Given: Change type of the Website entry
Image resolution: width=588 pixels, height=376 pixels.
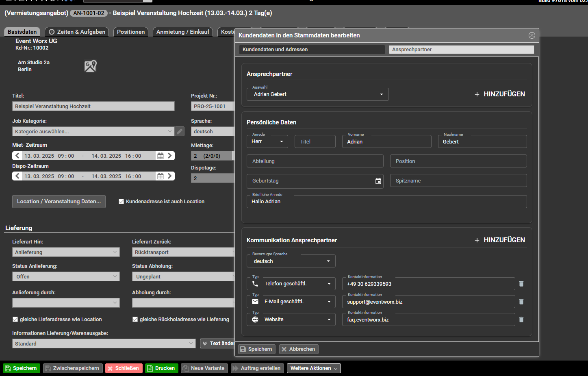Looking at the screenshot, I should pyautogui.click(x=291, y=319).
